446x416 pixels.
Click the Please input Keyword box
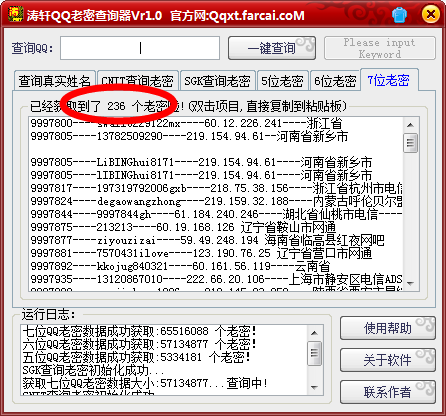pos(380,48)
